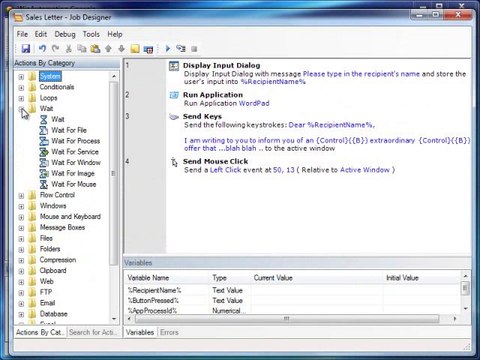Image resolution: width=480 pixels, height=360 pixels.
Task: Open the Edit menu
Action: coord(41,34)
